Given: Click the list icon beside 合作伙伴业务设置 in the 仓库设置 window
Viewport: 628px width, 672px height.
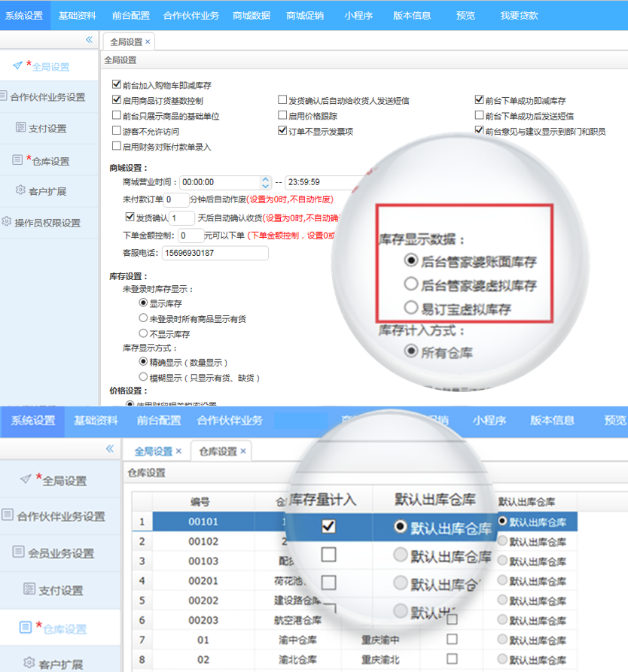Looking at the screenshot, I should 8,514.
